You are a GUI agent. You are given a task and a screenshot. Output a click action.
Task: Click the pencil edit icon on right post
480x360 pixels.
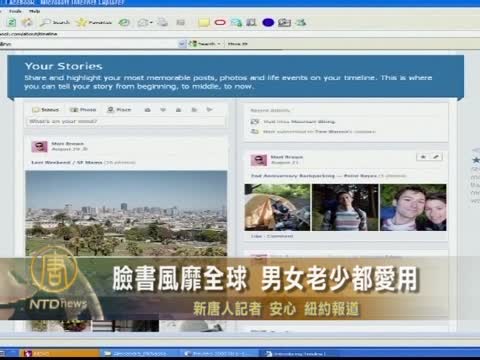(436, 157)
